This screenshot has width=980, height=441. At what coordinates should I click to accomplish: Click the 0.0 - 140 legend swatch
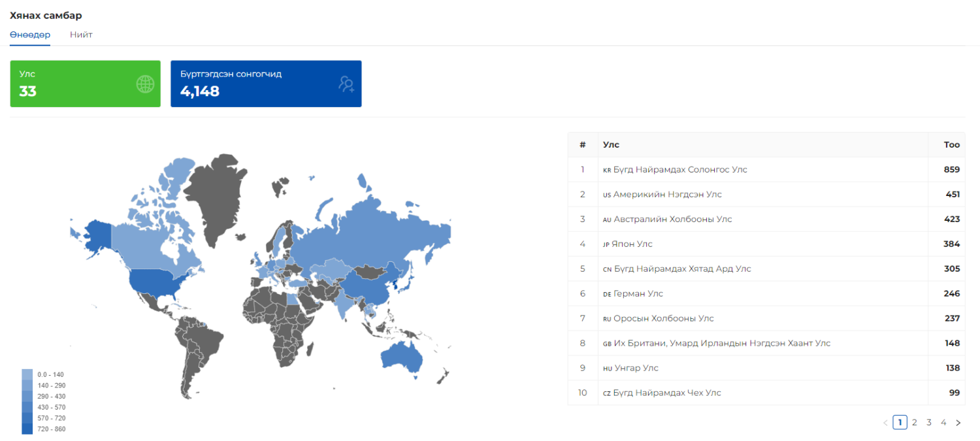coord(27,374)
